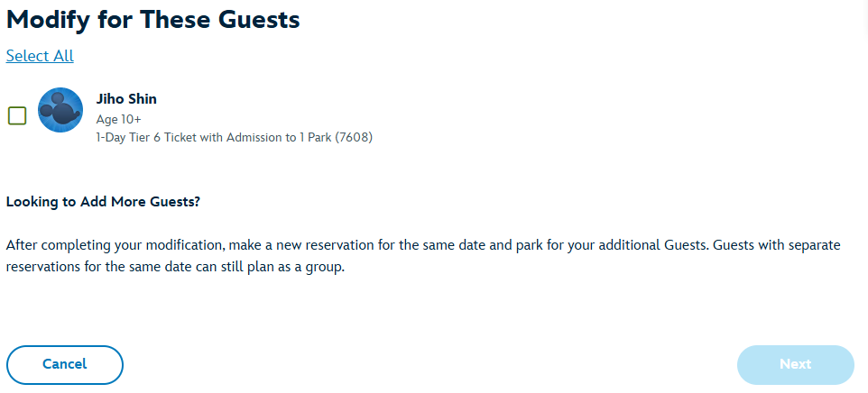The image size is (868, 393).
Task: Click the Next button
Action: point(795,364)
